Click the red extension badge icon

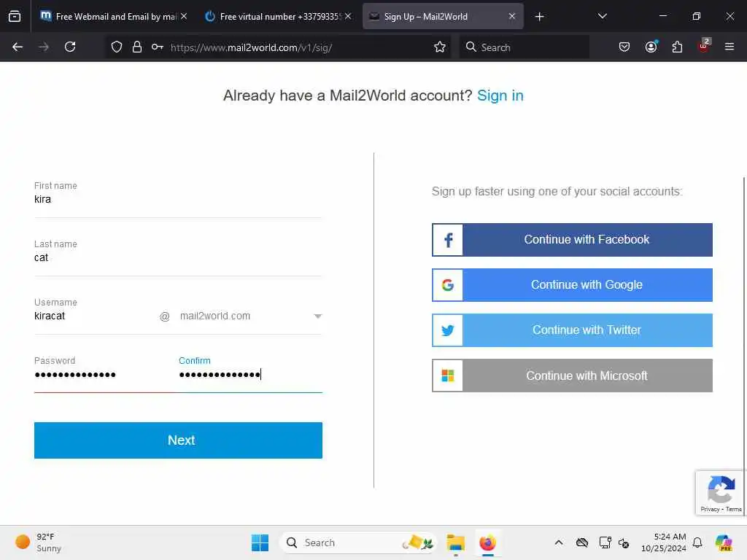(x=704, y=46)
